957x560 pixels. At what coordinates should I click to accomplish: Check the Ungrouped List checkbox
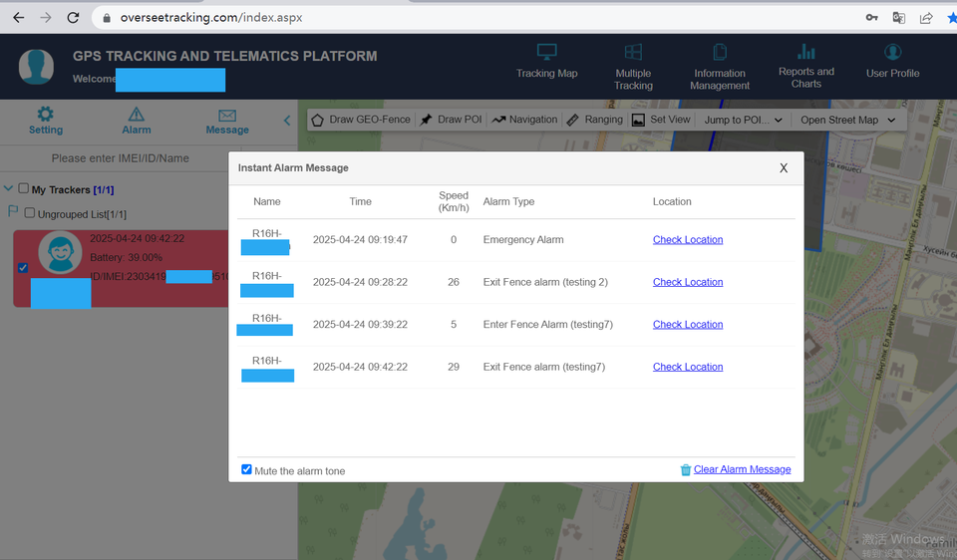(30, 213)
